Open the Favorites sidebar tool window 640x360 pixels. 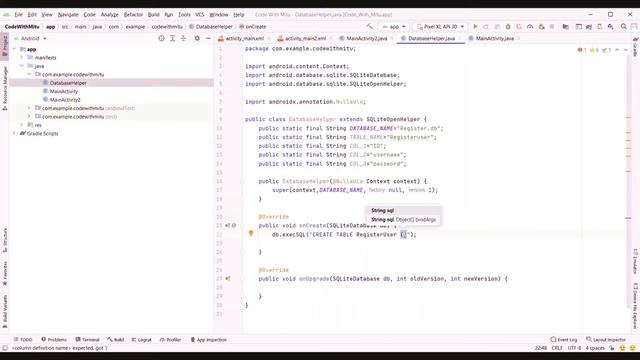click(x=4, y=273)
